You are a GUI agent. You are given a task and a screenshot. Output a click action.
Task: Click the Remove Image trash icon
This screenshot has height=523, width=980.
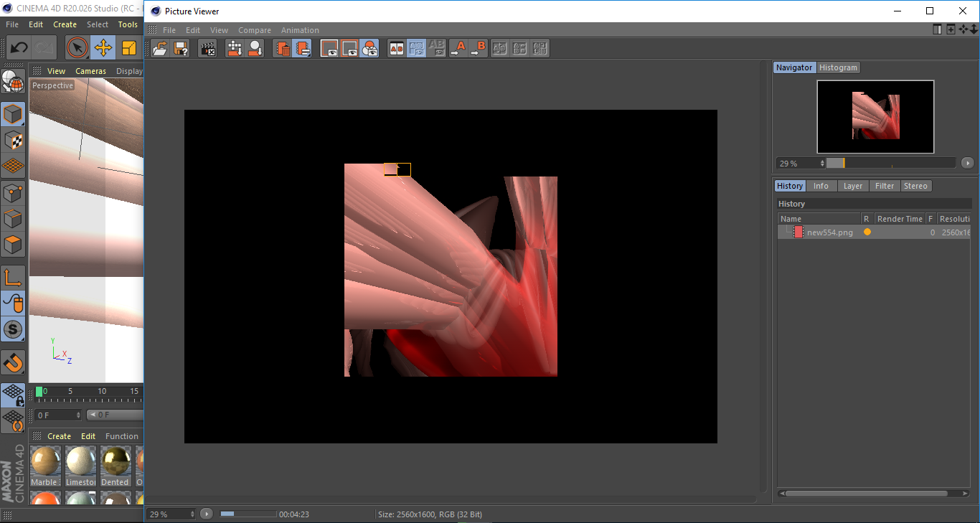tap(282, 48)
